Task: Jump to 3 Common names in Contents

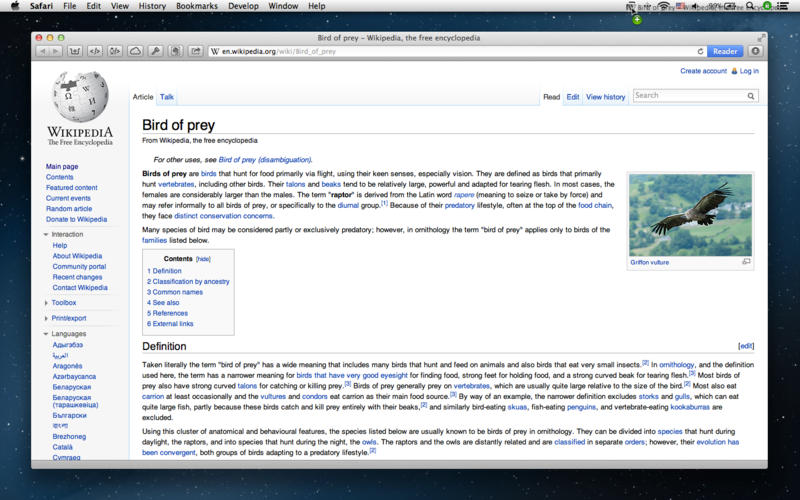Action: (x=175, y=292)
